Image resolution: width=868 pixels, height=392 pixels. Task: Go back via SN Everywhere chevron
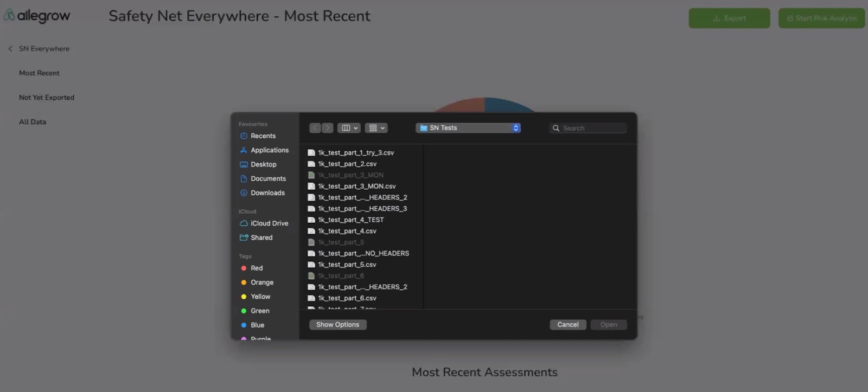click(10, 49)
